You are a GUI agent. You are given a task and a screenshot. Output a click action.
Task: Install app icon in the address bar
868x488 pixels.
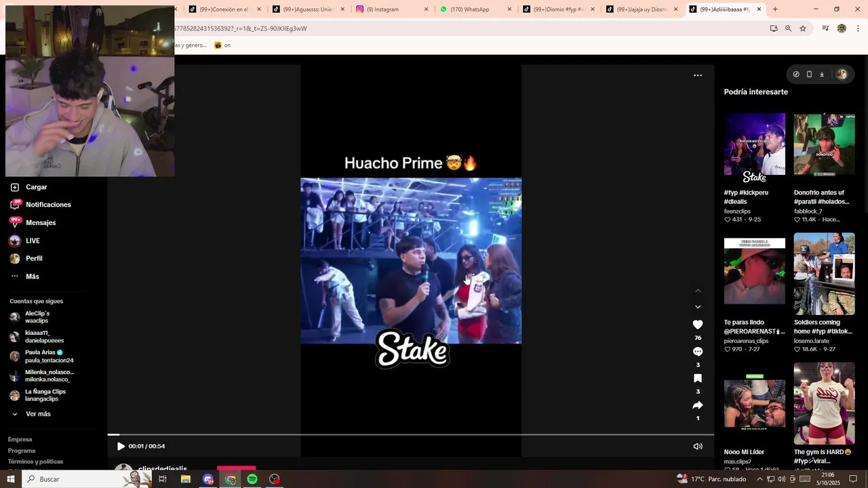click(774, 28)
